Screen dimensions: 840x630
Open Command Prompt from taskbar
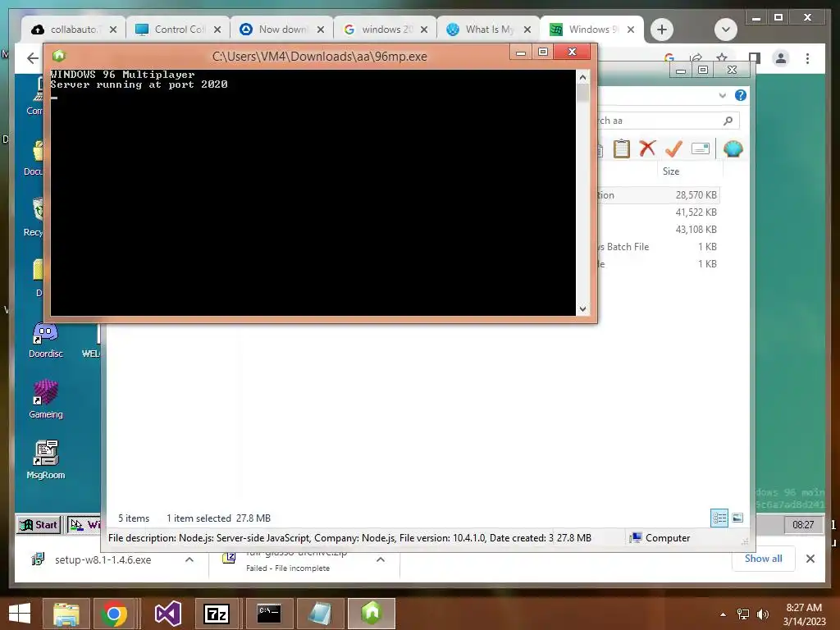[x=269, y=614]
